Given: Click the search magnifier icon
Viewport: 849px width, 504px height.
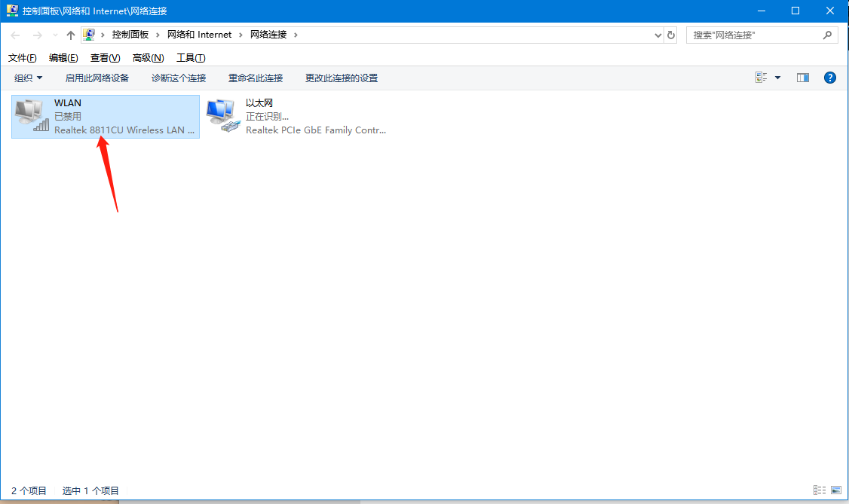Looking at the screenshot, I should pyautogui.click(x=827, y=35).
